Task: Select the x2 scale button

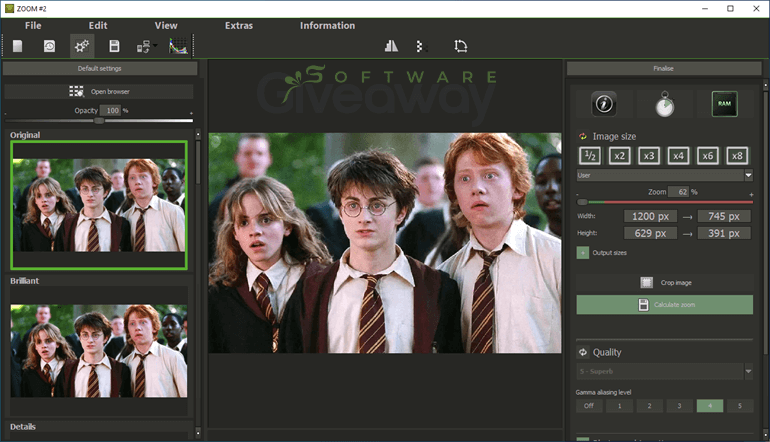Action: [619, 156]
